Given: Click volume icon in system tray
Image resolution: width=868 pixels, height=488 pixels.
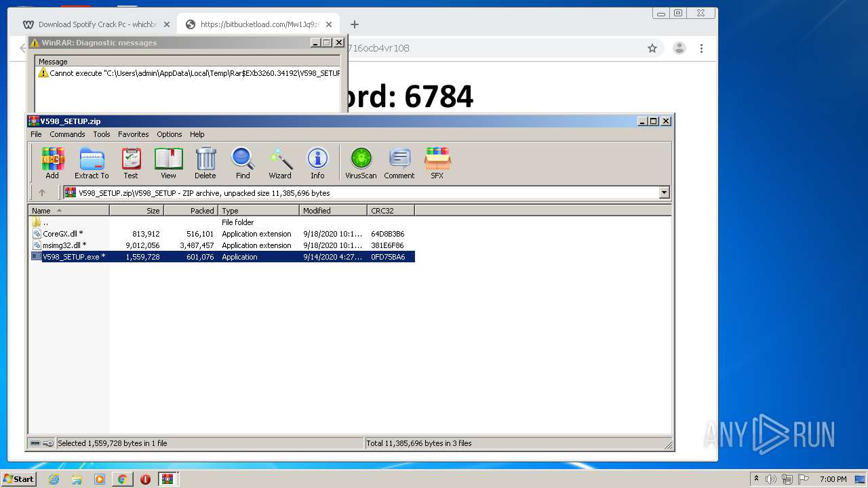Looking at the screenshot, I should 771,479.
